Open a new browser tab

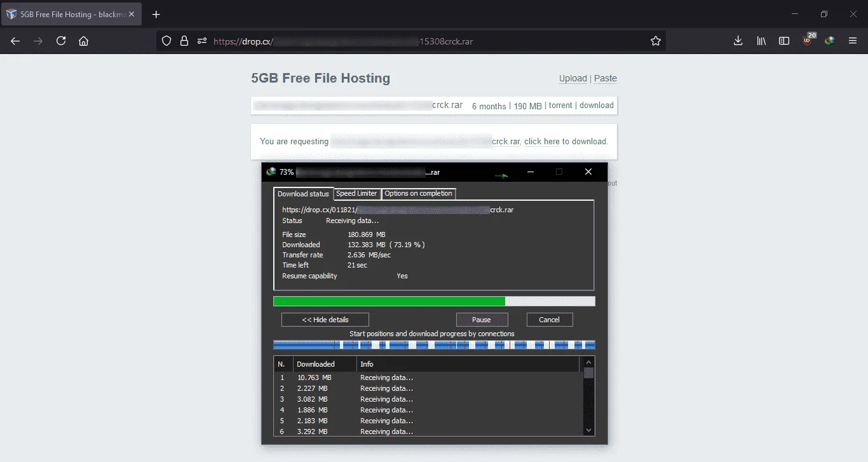[156, 14]
